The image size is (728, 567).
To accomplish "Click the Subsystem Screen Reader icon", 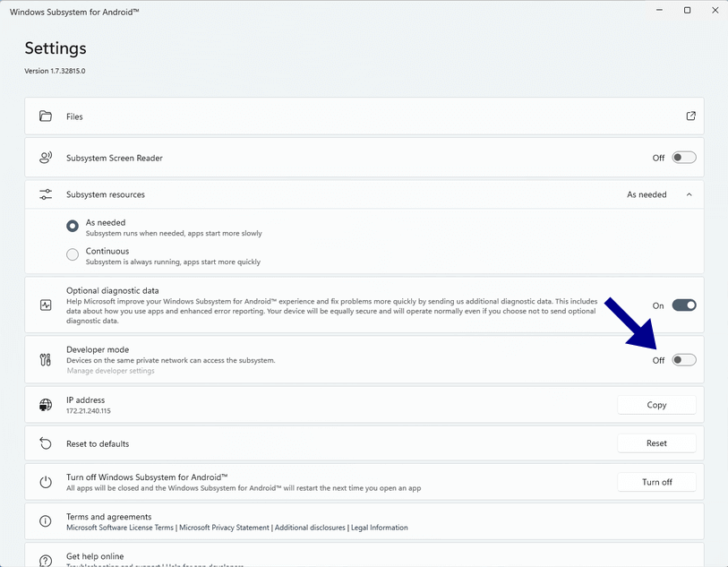I will pyautogui.click(x=46, y=158).
